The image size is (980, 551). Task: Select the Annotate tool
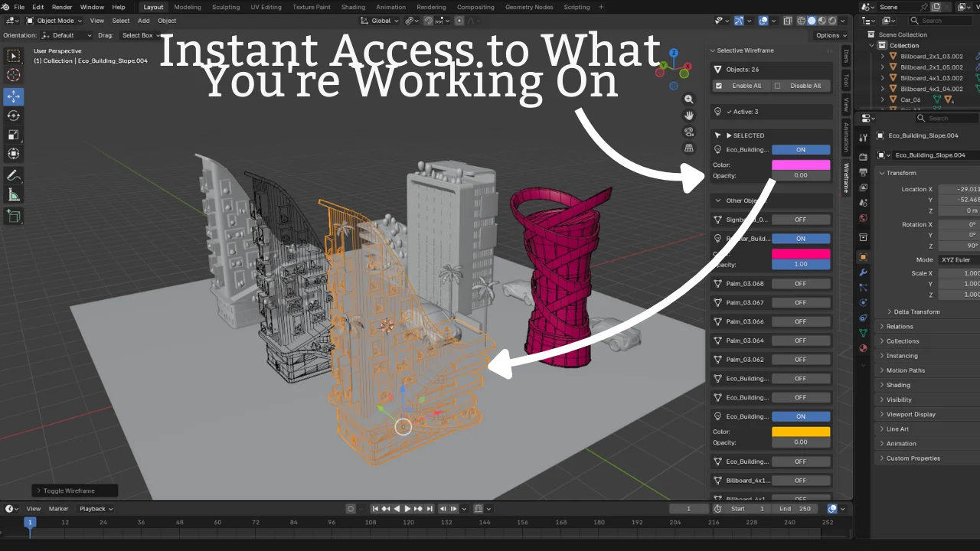[13, 174]
